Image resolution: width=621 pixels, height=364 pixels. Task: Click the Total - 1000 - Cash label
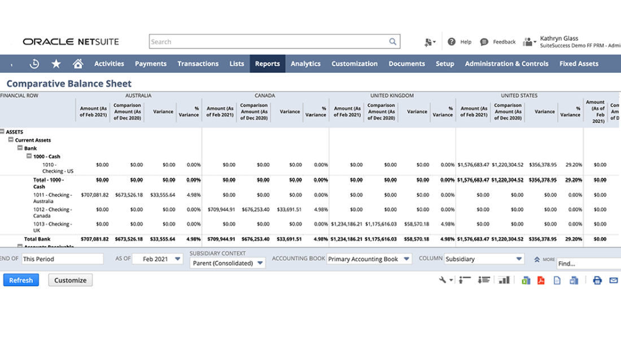coord(49,183)
